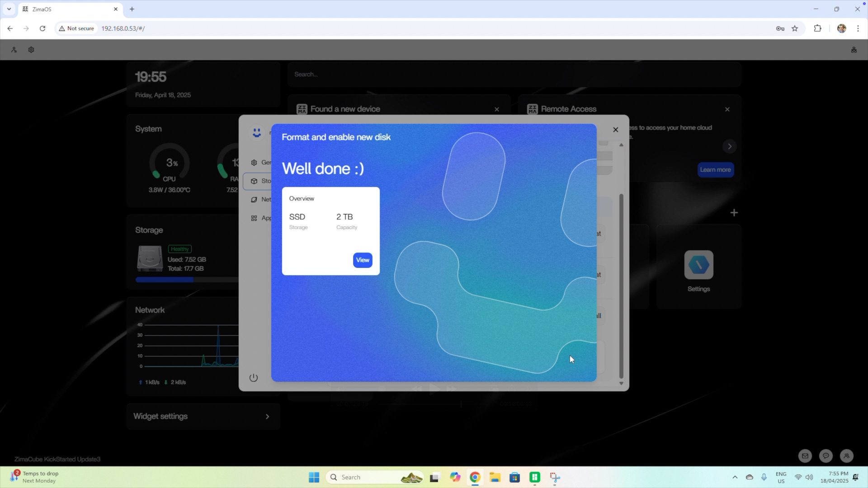This screenshot has height=488, width=868.
Task: Open the gear settings icon in top bar
Action: click(x=31, y=50)
